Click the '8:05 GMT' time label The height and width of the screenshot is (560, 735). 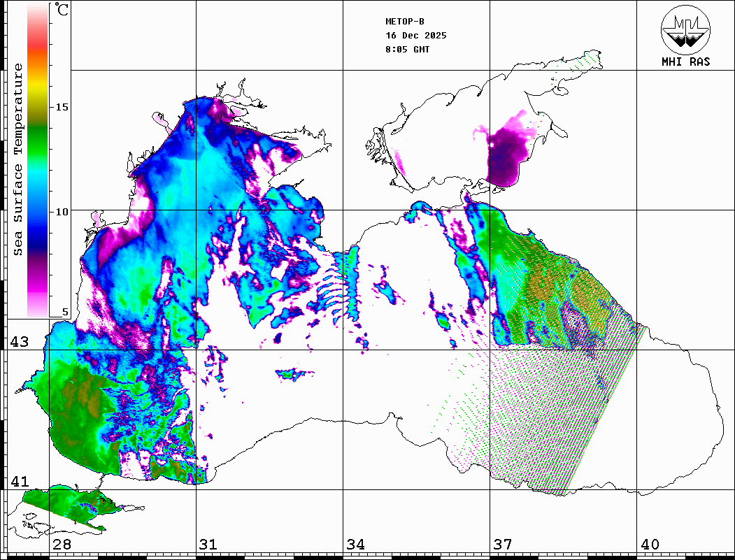pyautogui.click(x=408, y=50)
